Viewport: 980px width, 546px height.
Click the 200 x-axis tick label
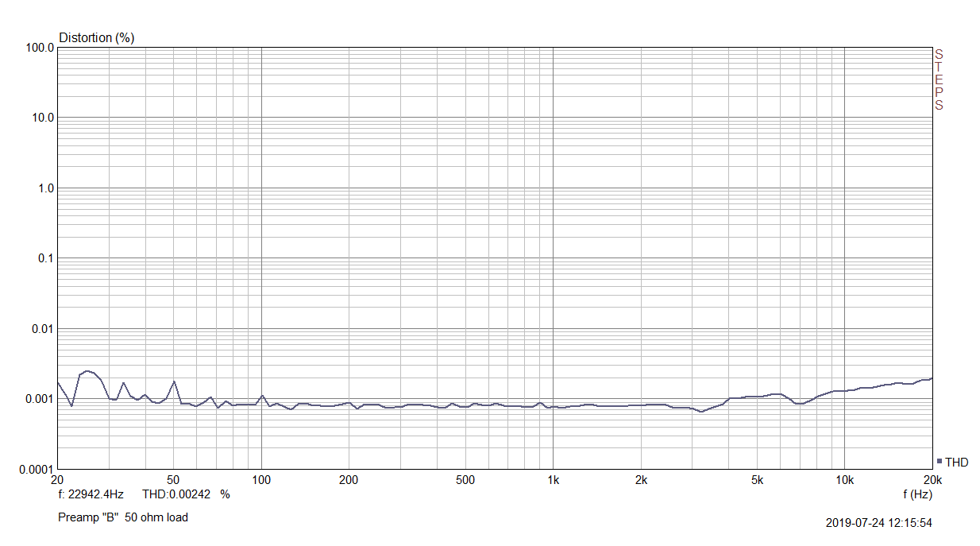(349, 480)
